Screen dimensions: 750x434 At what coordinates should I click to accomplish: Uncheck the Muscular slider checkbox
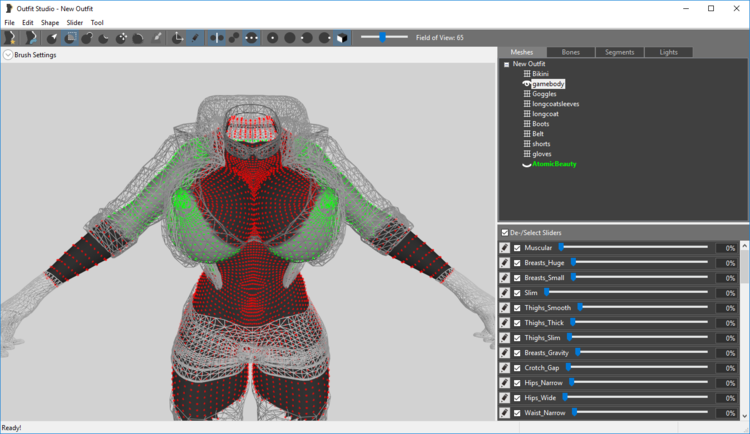coord(517,248)
